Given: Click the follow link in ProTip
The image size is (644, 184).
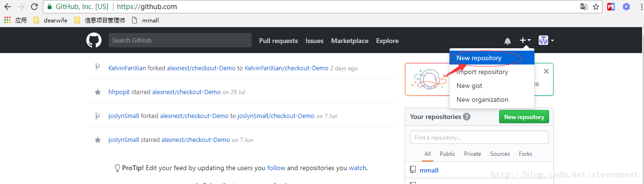Looking at the screenshot, I should [x=276, y=168].
